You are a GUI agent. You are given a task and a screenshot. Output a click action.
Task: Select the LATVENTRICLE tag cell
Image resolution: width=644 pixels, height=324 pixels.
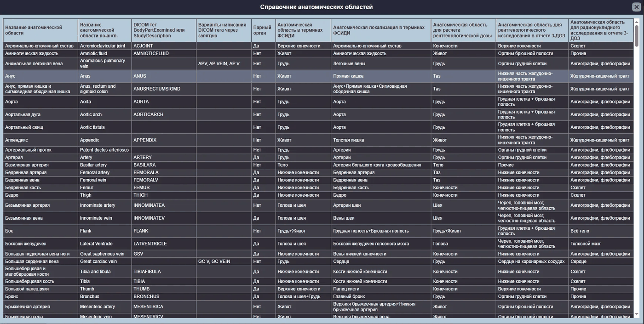164,244
